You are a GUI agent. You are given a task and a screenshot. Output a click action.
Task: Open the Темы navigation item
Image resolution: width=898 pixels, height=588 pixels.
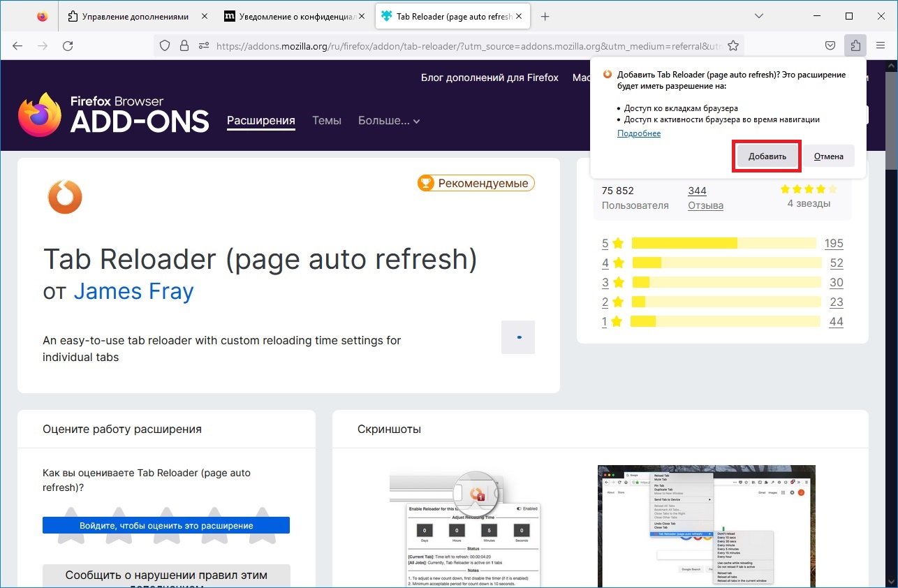327,121
